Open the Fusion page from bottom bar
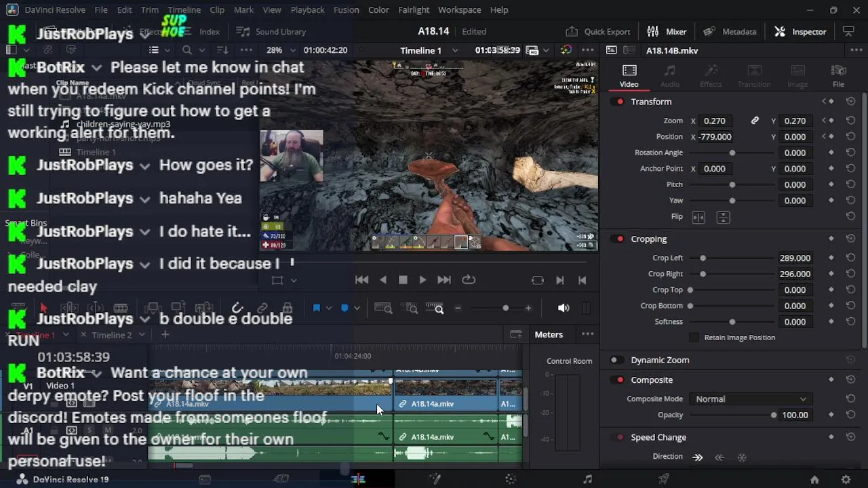Screen dimensions: 868x488 pos(435,479)
